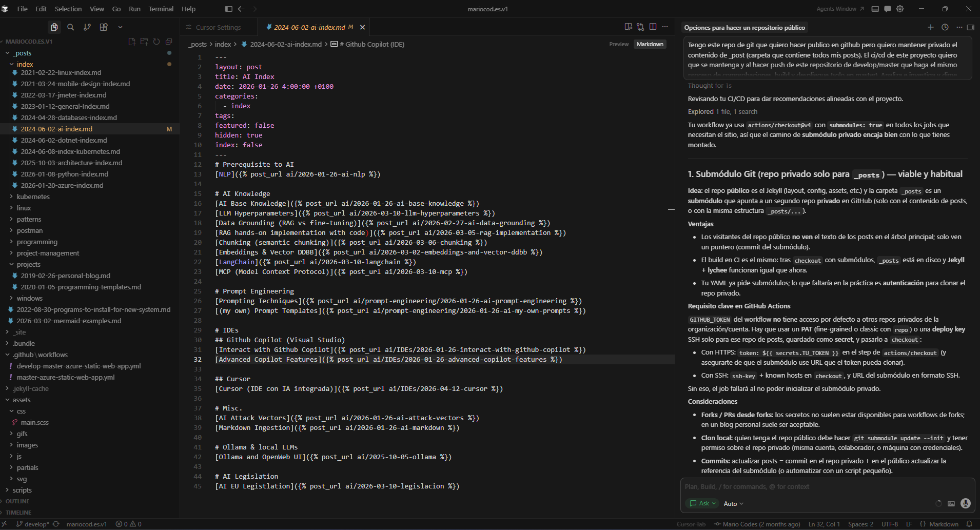Image resolution: width=980 pixels, height=530 pixels.
Task: Click the LF line ending indicator
Action: (909, 524)
